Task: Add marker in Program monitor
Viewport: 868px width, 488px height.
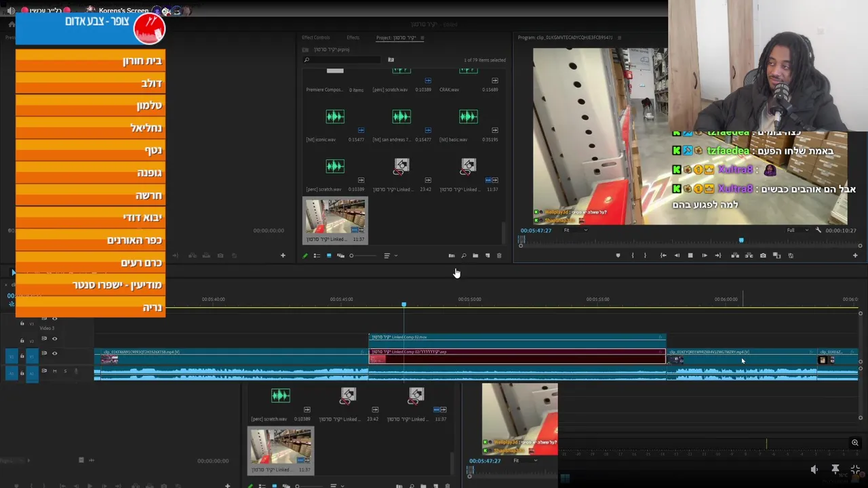Action: pos(618,256)
